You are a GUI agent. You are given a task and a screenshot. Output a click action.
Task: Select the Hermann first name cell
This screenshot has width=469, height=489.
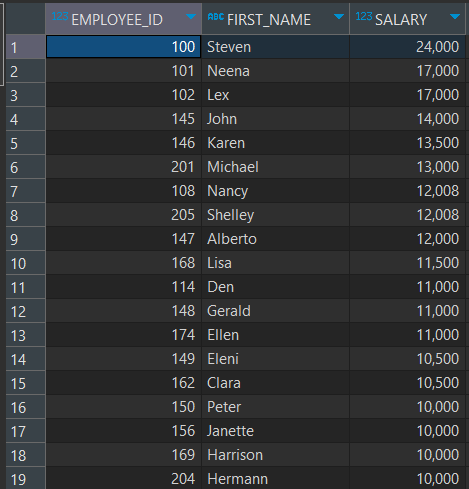click(x=276, y=478)
